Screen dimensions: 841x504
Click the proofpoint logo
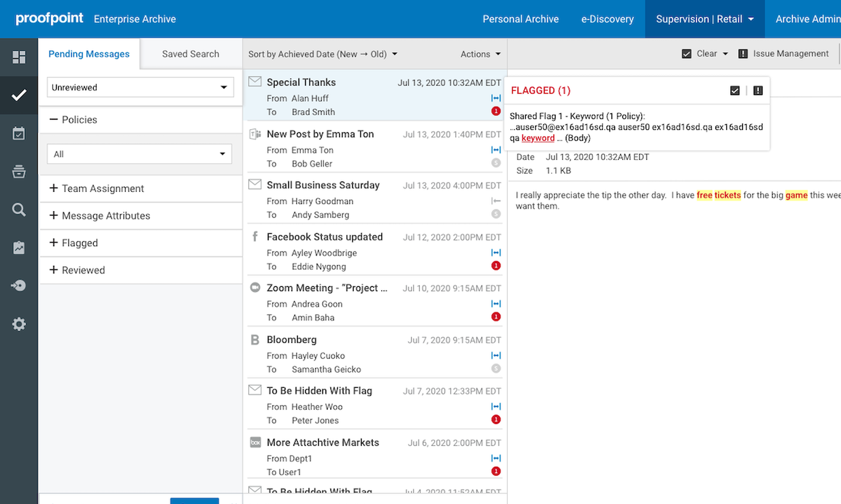coord(49,18)
